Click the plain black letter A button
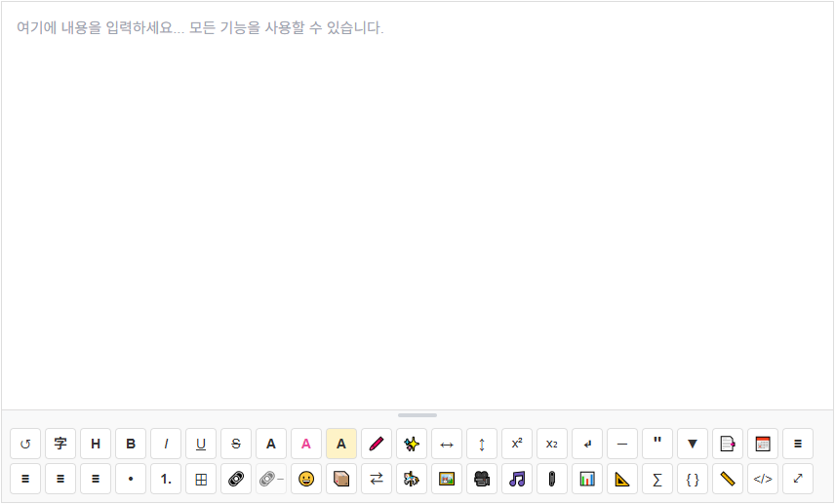Image resolution: width=835 pixels, height=504 pixels. click(x=271, y=444)
